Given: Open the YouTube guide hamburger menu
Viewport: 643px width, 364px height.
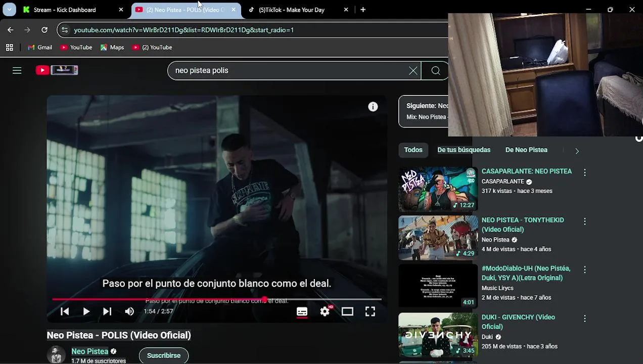Looking at the screenshot, I should point(17,70).
